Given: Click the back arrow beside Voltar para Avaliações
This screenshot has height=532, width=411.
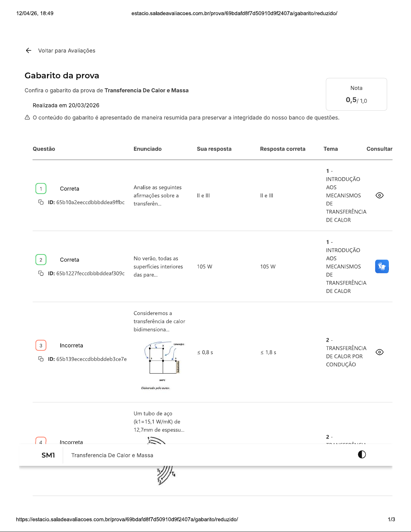Looking at the screenshot, I should [x=29, y=51].
